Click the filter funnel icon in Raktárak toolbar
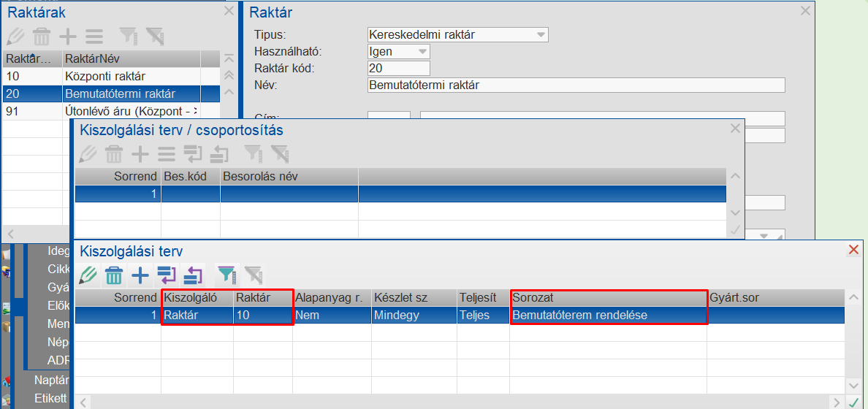Viewport: 868px width, 409px height. coord(128,37)
